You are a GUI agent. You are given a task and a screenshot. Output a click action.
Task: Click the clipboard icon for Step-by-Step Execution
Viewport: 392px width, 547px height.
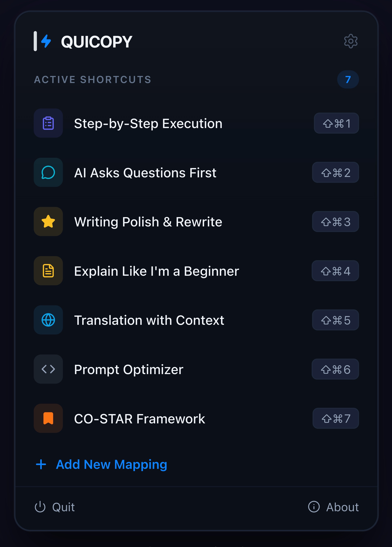pyautogui.click(x=48, y=123)
